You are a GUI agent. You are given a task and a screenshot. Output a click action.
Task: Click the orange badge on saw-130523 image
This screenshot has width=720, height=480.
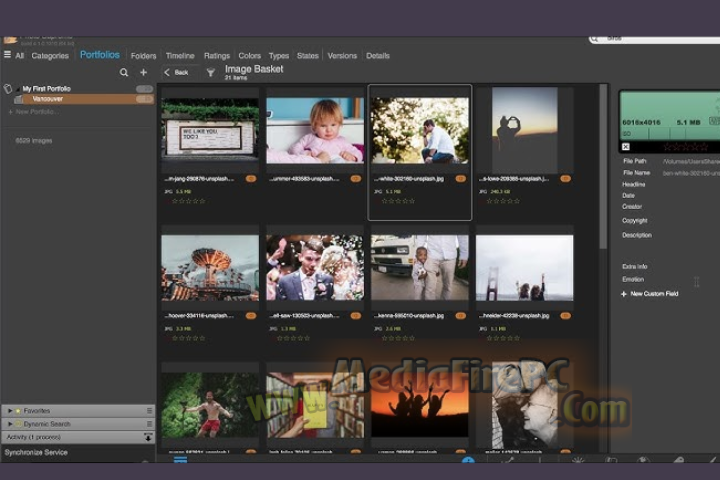coord(356,316)
